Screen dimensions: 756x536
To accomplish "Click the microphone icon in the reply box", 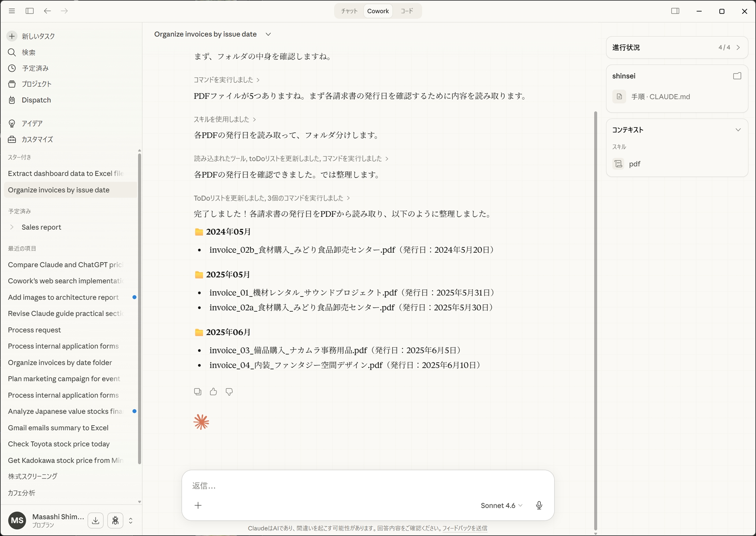I will [539, 505].
